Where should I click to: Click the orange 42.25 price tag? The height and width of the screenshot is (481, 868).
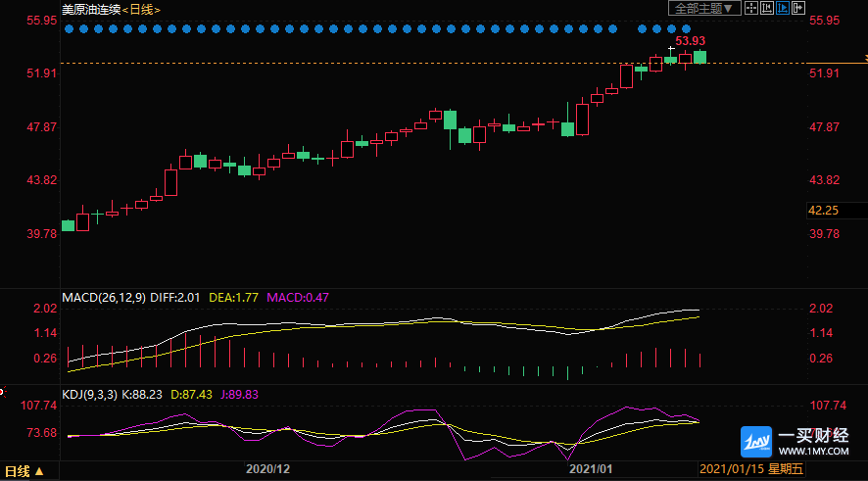click(823, 211)
